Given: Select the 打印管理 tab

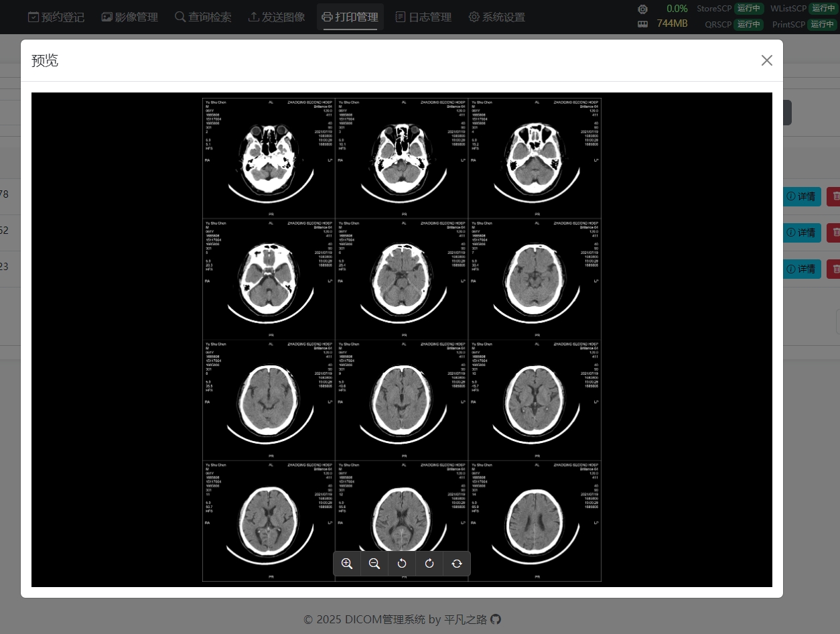Looking at the screenshot, I should [x=350, y=17].
